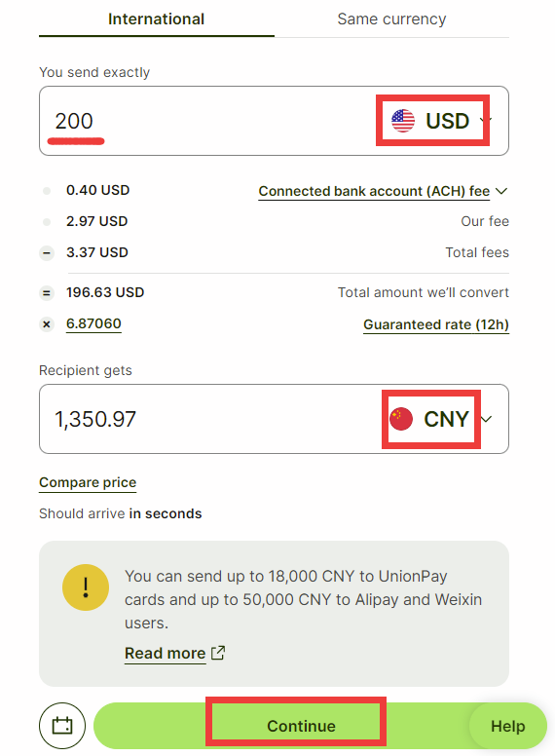
Task: Click the calendar schedule icon button
Action: 62,726
